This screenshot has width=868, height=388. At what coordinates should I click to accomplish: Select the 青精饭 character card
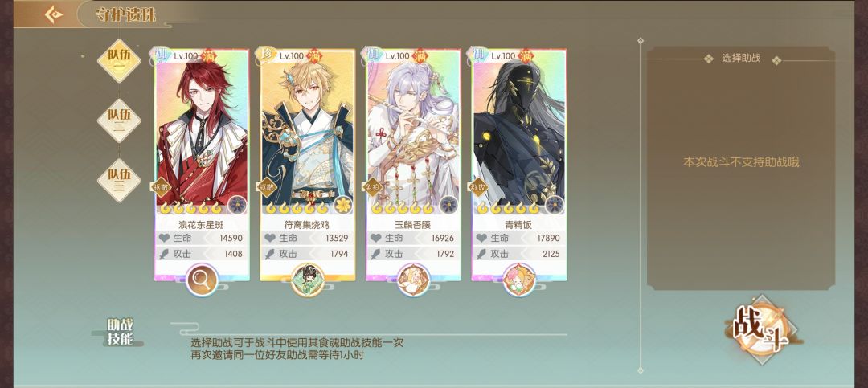(519, 165)
